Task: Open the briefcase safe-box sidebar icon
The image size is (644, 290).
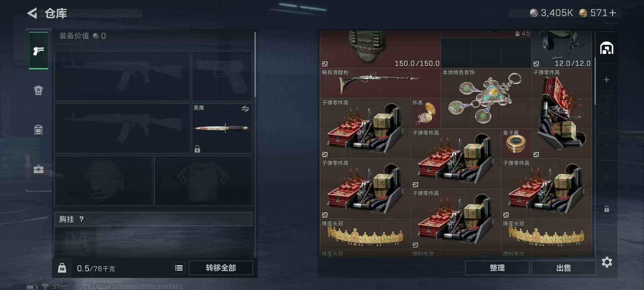Action: [38, 169]
